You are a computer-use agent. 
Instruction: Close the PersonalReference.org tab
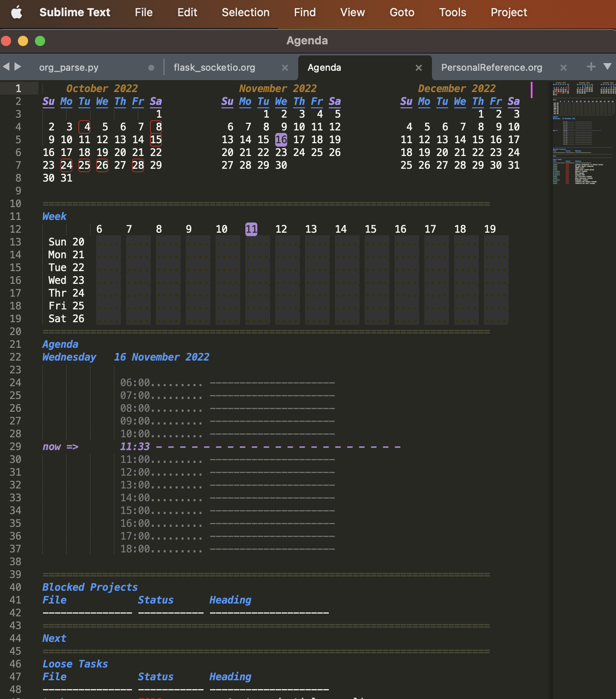point(563,68)
